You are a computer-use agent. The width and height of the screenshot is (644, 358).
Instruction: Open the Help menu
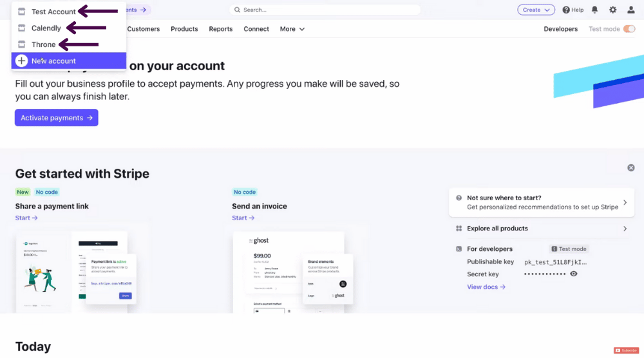[573, 10]
